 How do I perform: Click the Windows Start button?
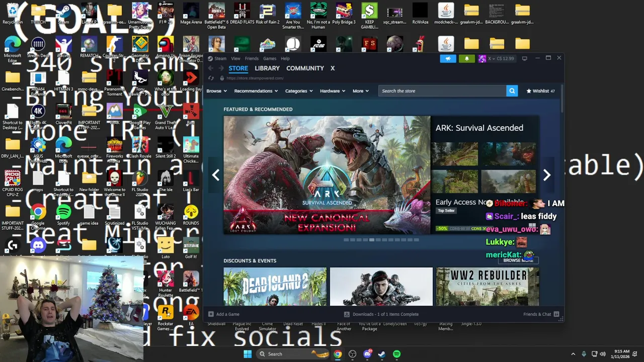tap(248, 354)
